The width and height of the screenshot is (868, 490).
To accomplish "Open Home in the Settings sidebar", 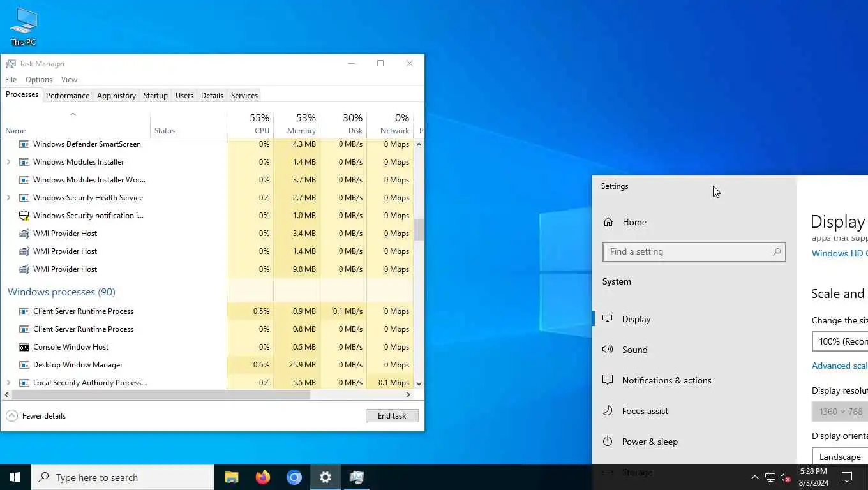I will [694, 222].
